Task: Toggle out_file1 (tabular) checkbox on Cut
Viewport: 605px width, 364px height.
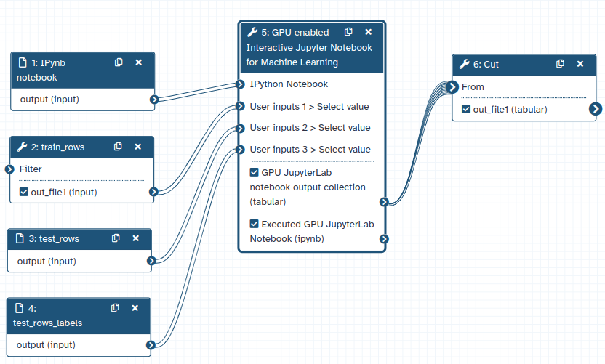Action: click(x=466, y=109)
